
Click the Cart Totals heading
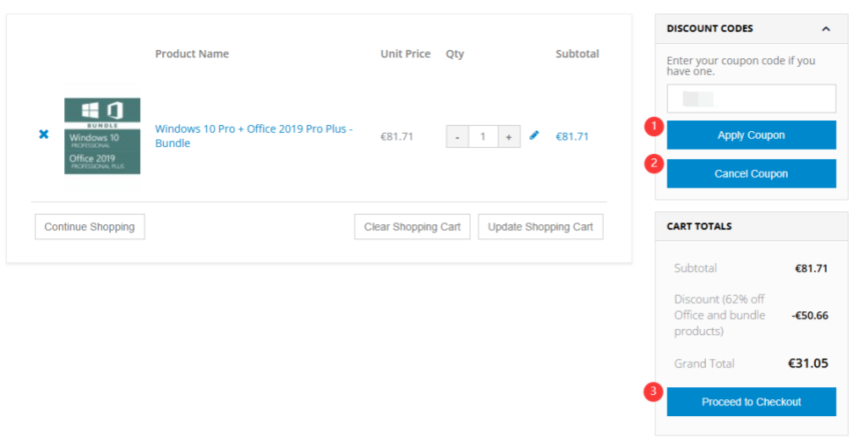click(x=699, y=226)
